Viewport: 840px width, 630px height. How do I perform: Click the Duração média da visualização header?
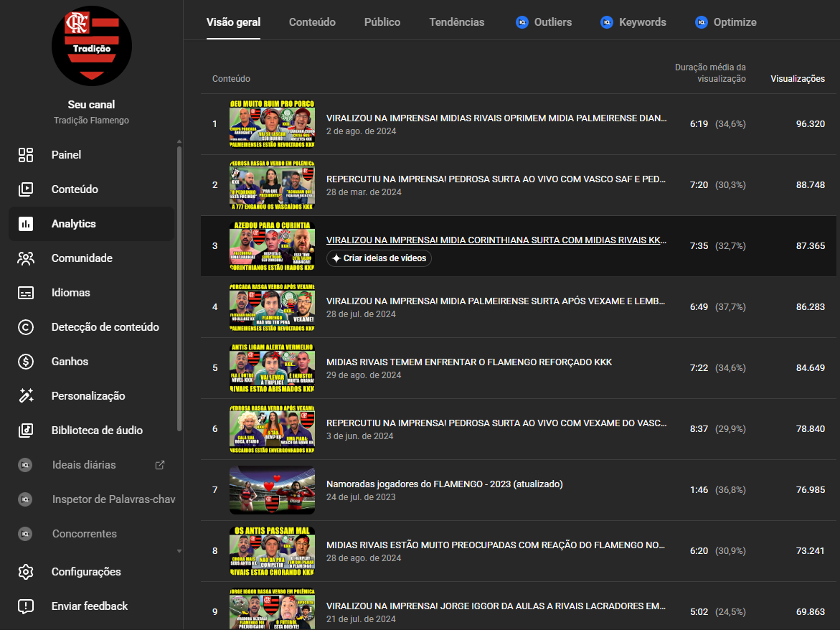pyautogui.click(x=710, y=73)
